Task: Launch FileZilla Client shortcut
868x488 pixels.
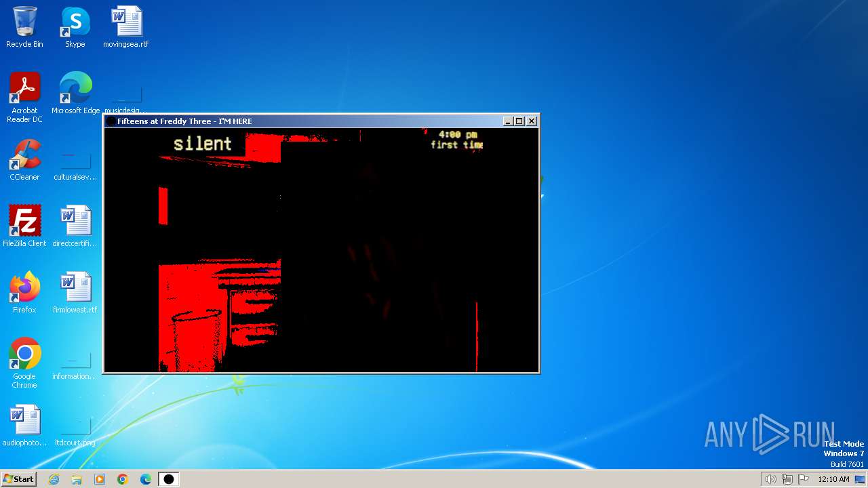Action: click(24, 226)
